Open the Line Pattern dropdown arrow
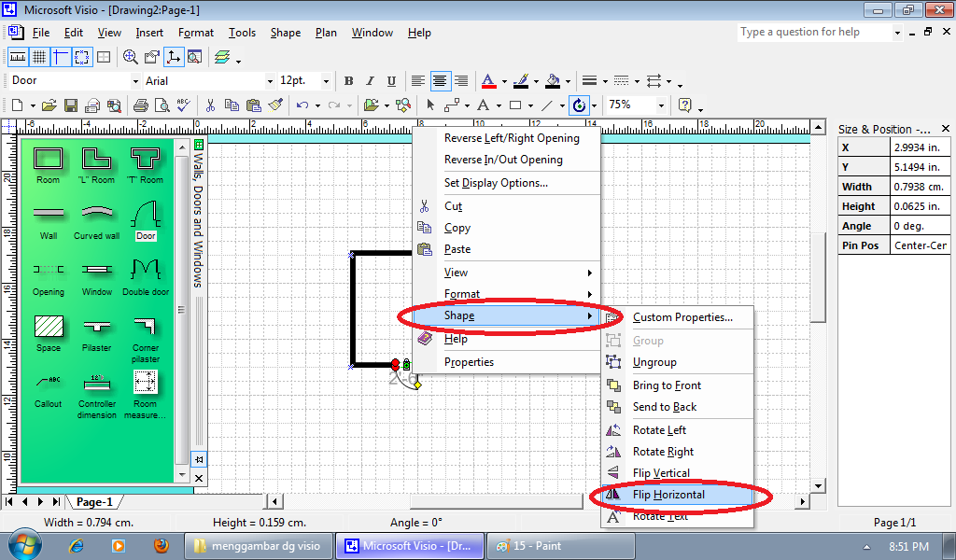The height and width of the screenshot is (560, 956). tap(637, 81)
